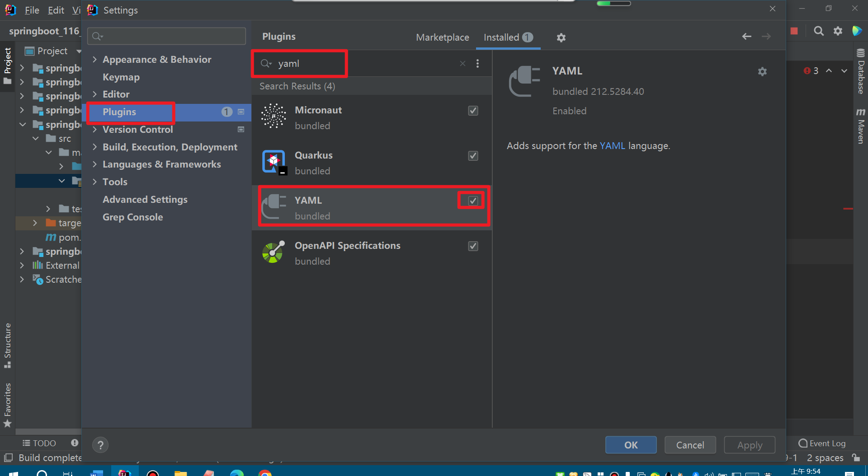The image size is (868, 476).
Task: Open the system clock showing 9:54
Action: (806, 471)
